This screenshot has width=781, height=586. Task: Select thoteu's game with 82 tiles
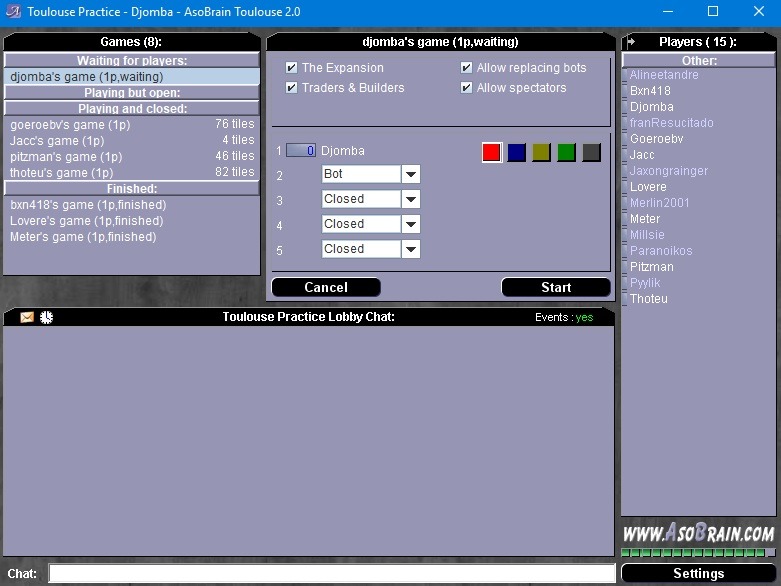131,172
